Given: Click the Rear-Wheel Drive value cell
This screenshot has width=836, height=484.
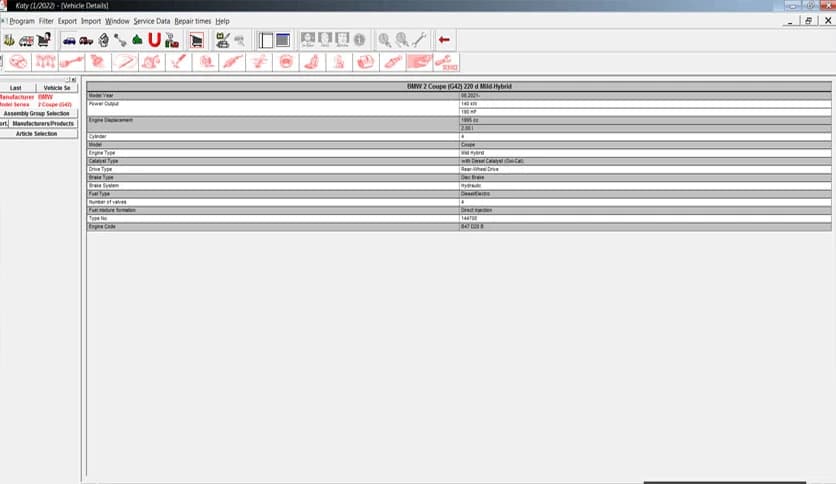Looking at the screenshot, I should [645, 170].
